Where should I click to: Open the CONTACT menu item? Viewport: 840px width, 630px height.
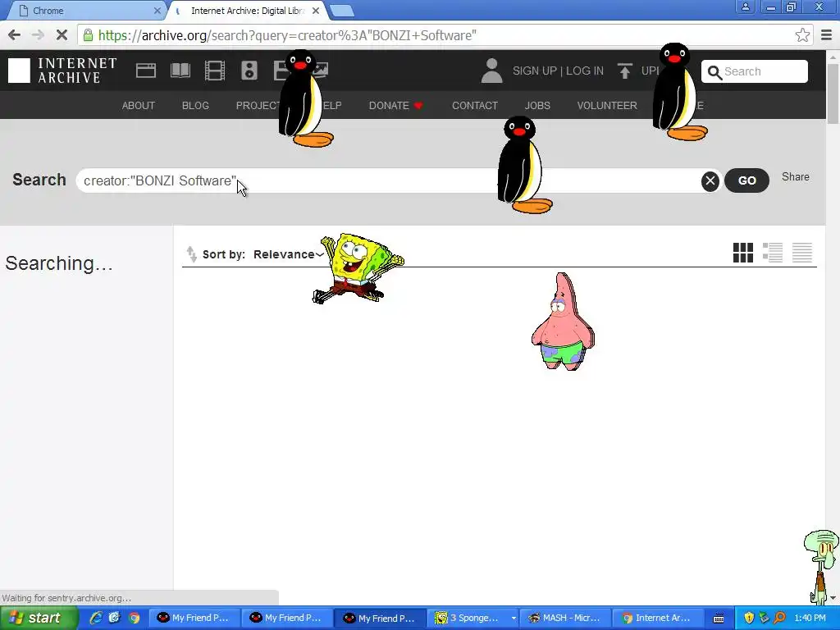(475, 106)
